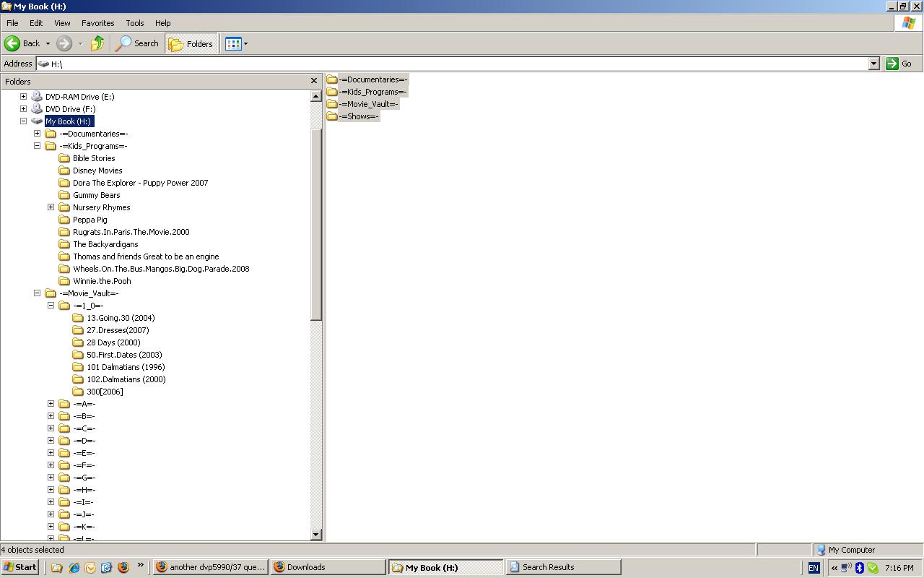Select 102.Dalmatians (2000) folder
Viewport: 924px width, 578px height.
(x=126, y=379)
